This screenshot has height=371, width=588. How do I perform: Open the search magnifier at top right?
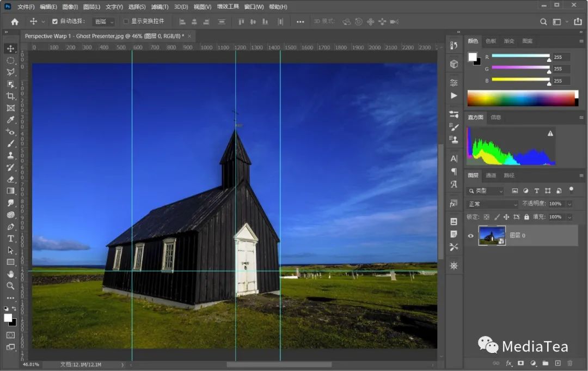[543, 22]
